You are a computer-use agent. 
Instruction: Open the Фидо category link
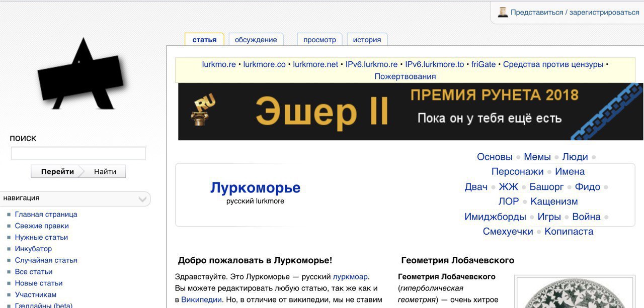tap(588, 187)
